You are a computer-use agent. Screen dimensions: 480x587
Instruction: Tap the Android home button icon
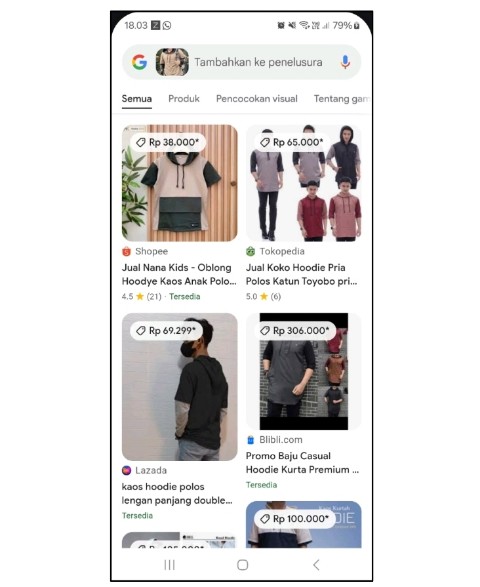tap(243, 565)
